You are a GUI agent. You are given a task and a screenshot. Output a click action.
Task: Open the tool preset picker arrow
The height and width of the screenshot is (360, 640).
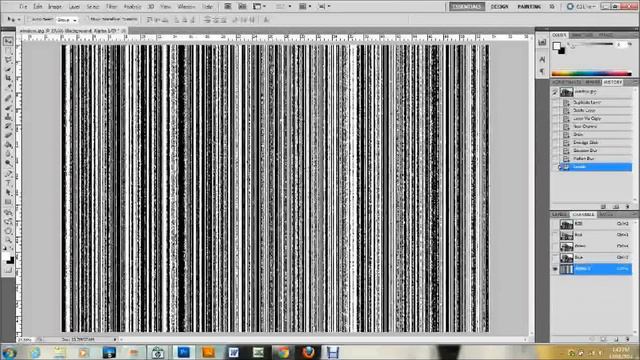coord(19,20)
